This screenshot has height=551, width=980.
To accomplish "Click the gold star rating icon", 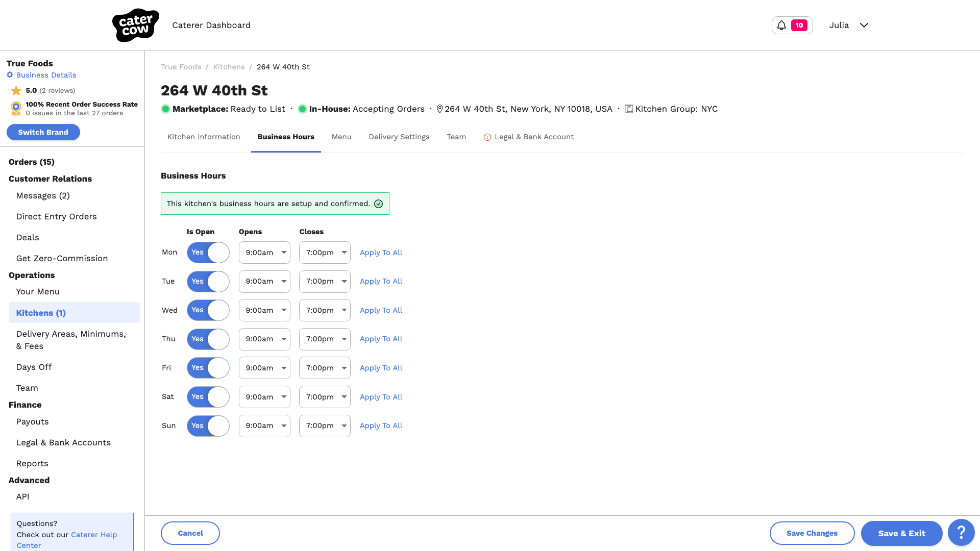I will (16, 91).
